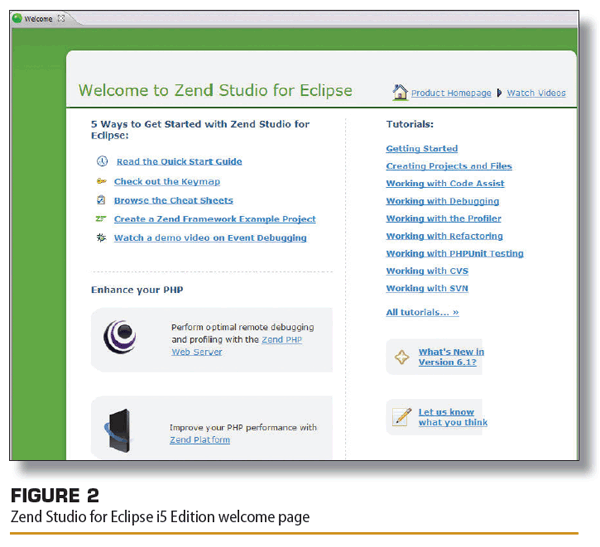
Task: Click the Welcome to Zend Studio for Eclipse heading
Action: [215, 90]
